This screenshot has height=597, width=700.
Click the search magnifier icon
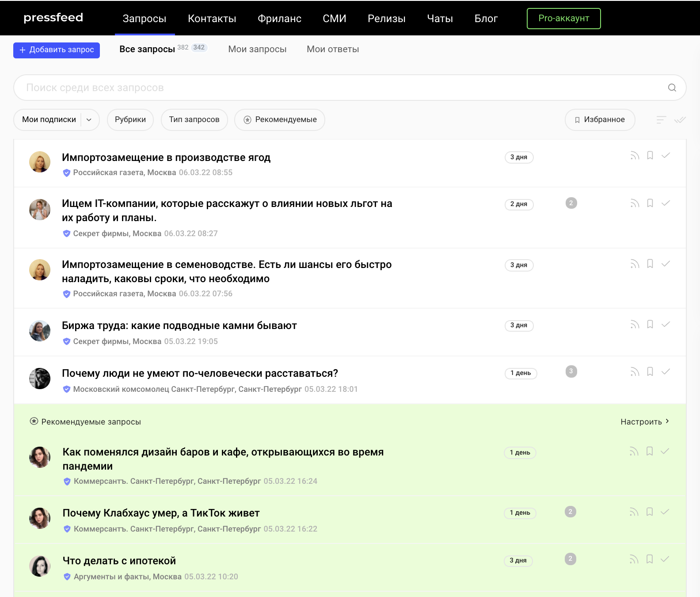click(672, 88)
